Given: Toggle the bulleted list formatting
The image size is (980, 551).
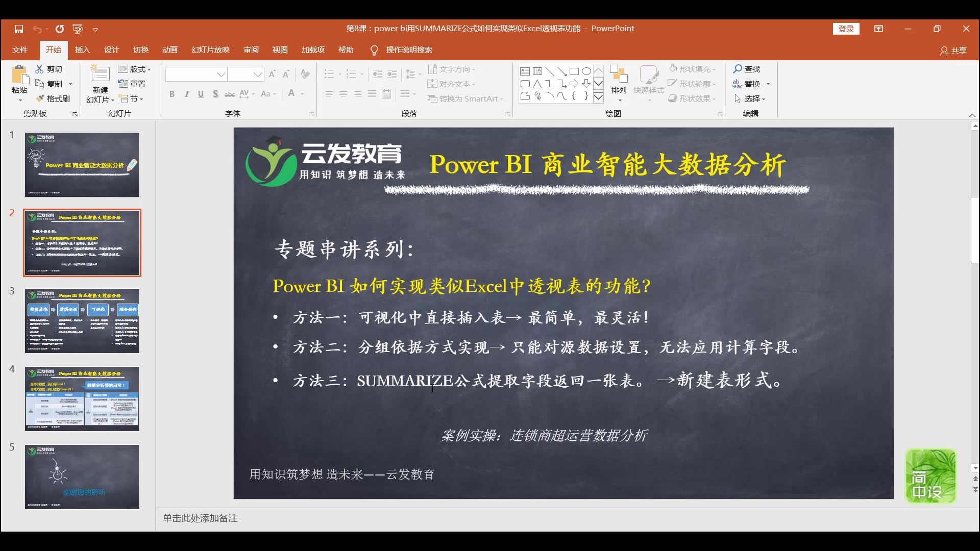Looking at the screenshot, I should pos(330,74).
